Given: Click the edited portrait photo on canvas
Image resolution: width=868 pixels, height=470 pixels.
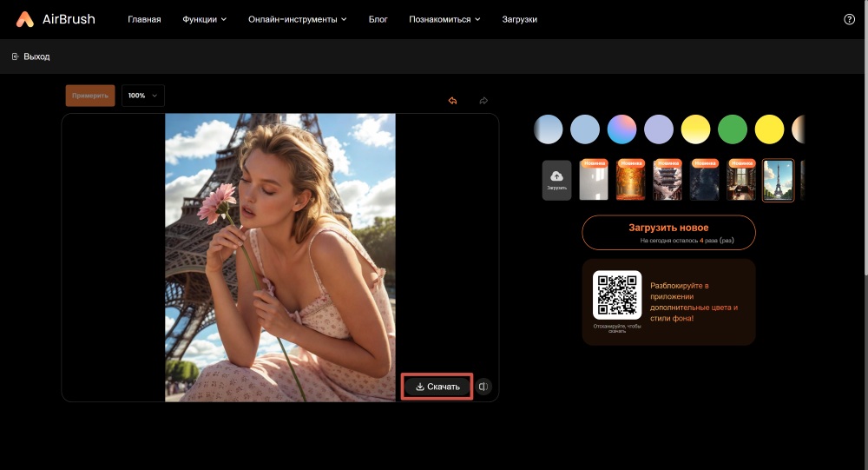Looking at the screenshot, I should (x=280, y=258).
